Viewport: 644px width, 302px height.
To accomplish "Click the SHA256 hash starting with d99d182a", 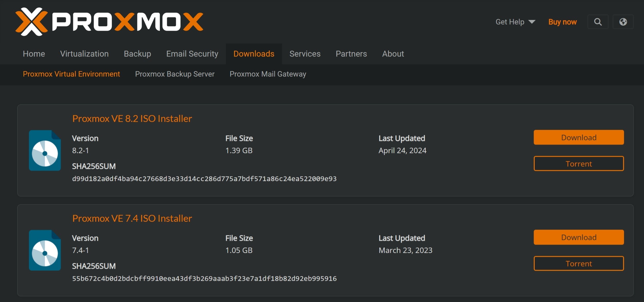I will [x=204, y=178].
